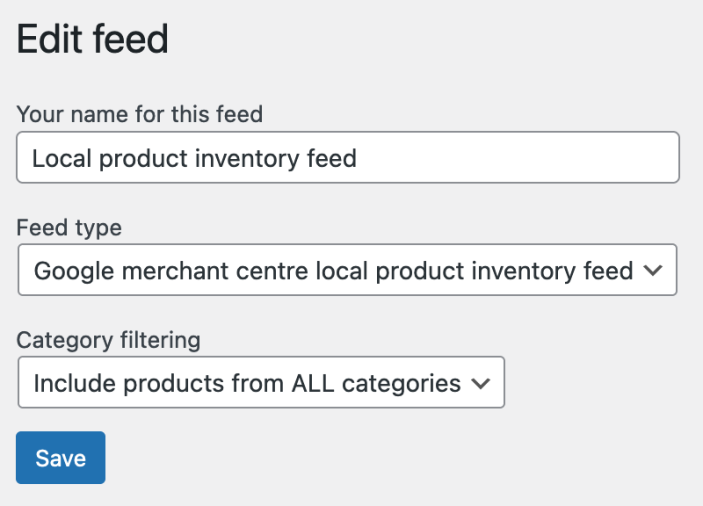Place cursor after "feed" in name field text

[x=358, y=158]
